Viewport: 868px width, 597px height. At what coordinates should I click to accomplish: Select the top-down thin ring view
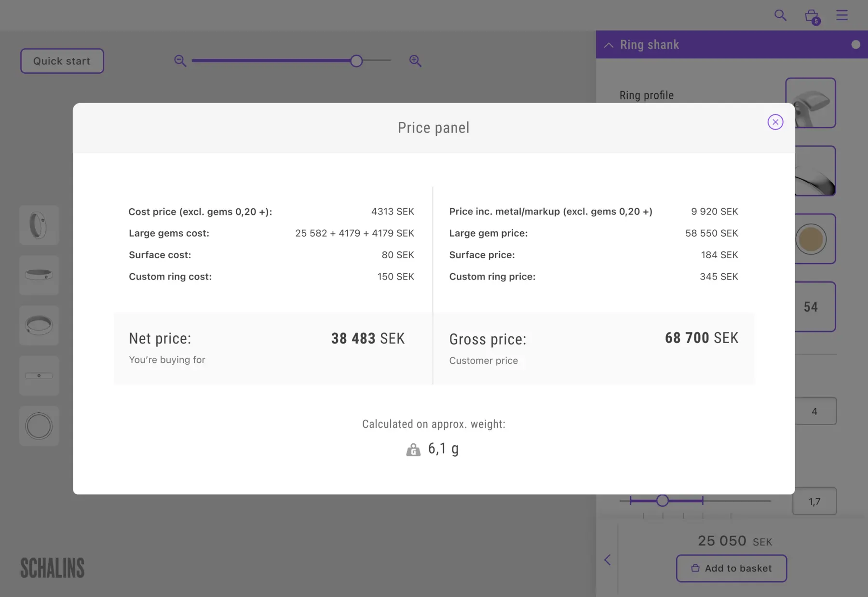[39, 375]
